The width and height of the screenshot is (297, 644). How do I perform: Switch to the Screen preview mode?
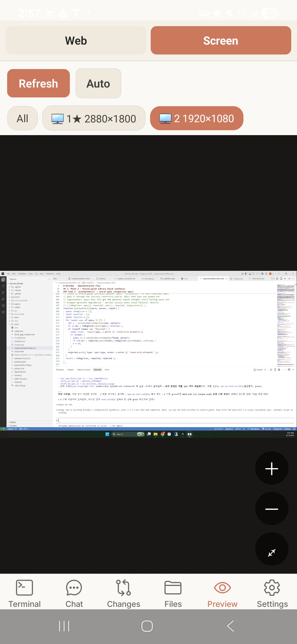(x=221, y=40)
